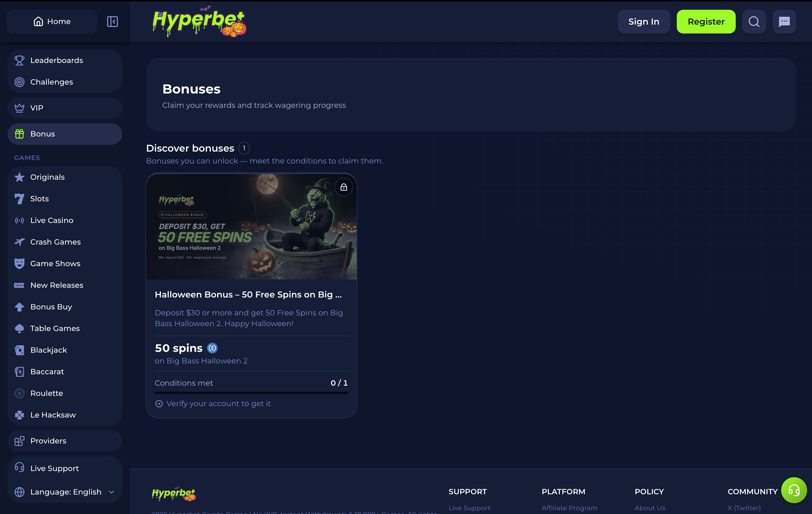
Task: Click the Le Hacksaw clover icon
Action: tap(19, 415)
